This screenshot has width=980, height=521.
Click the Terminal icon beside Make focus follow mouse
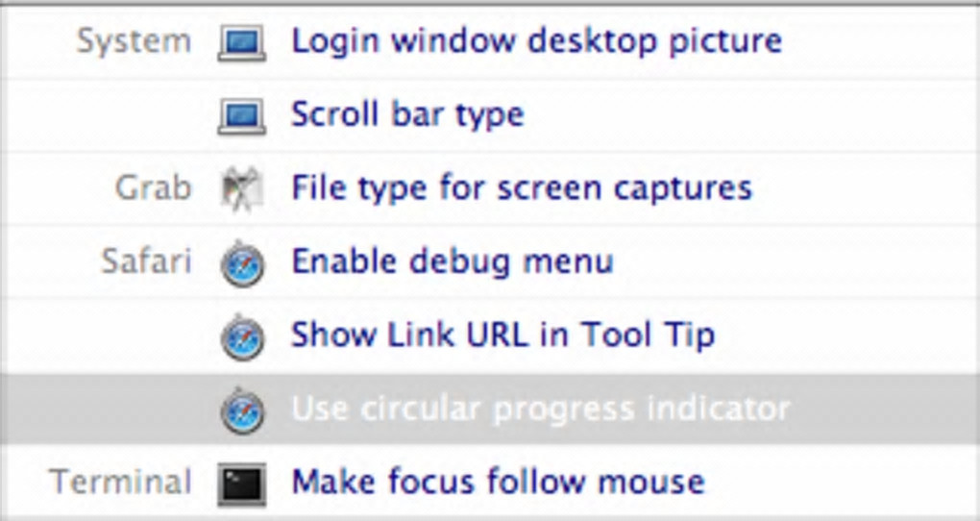241,484
